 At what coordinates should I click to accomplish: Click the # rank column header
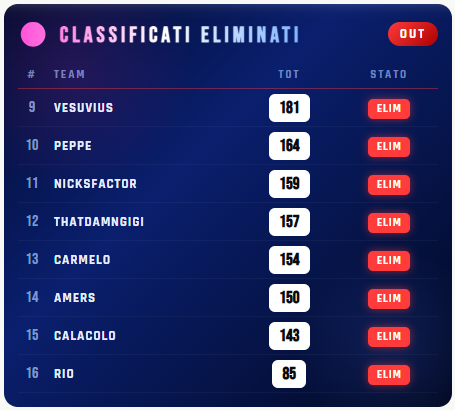pos(31,74)
